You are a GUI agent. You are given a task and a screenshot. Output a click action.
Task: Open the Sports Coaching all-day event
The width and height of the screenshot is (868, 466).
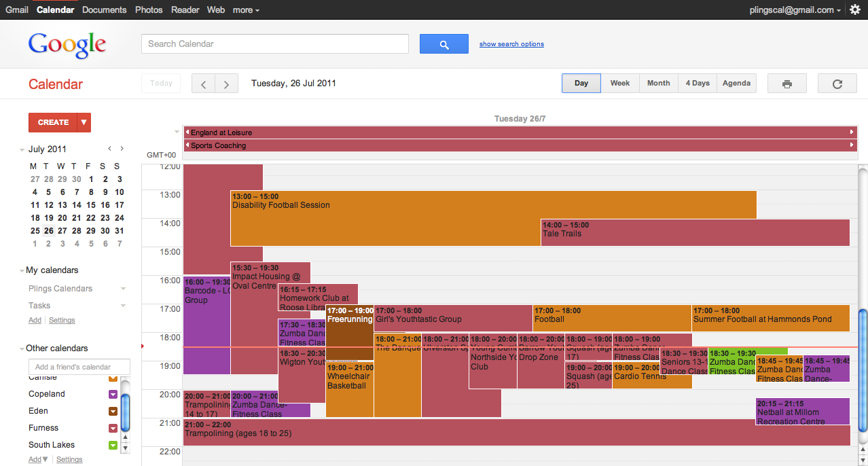pos(520,145)
